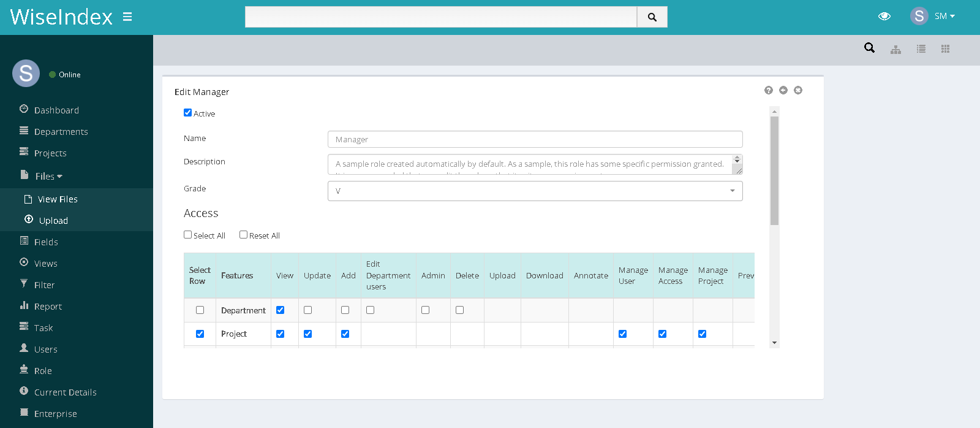Switch to list view icon
980x428 pixels.
point(921,49)
